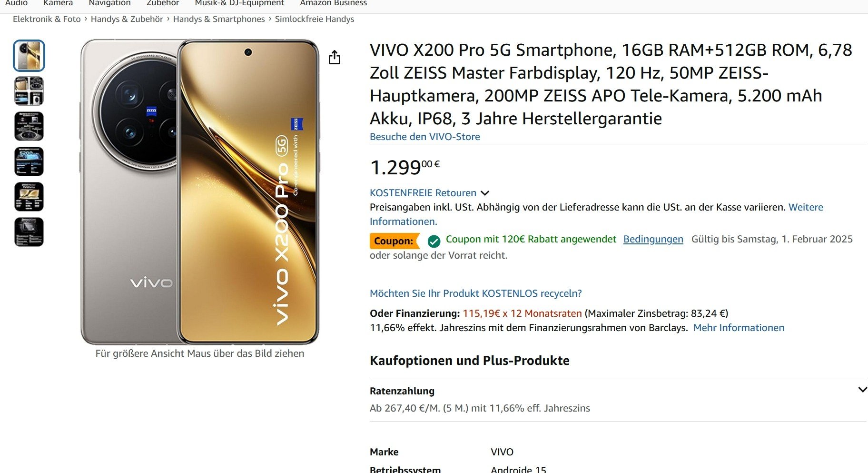
Task: Click the KOSTENLOS recyceln question link
Action: tap(476, 293)
